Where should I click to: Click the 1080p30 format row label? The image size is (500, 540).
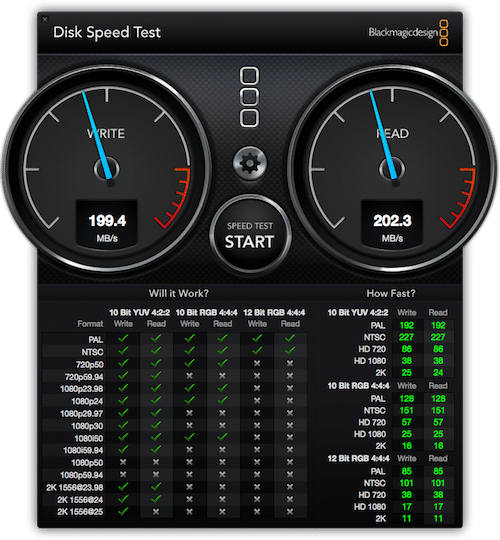point(87,426)
